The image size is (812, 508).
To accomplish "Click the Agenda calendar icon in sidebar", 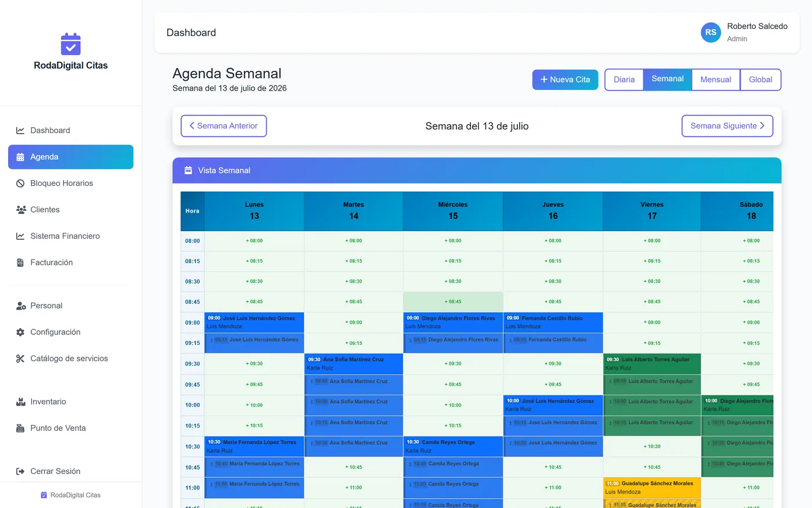I will point(20,157).
